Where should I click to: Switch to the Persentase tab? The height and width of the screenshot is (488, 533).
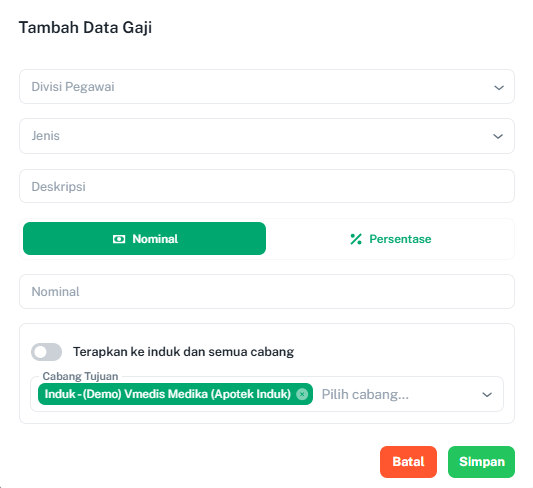click(390, 239)
